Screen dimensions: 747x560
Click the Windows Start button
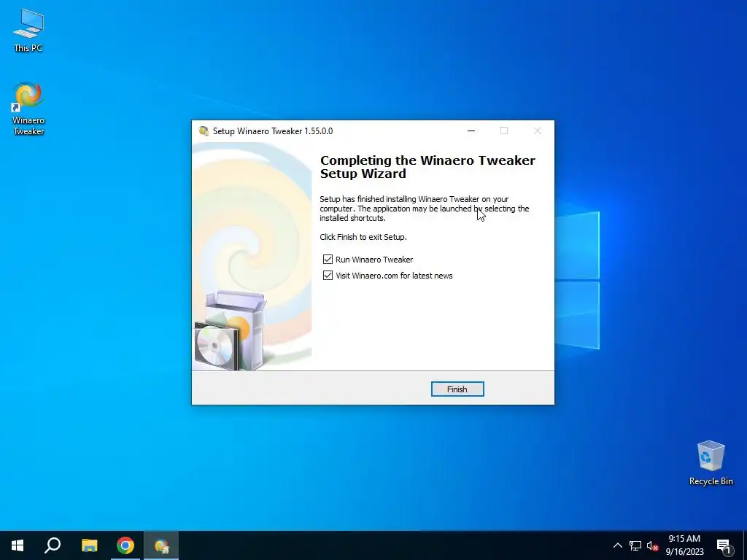click(18, 545)
